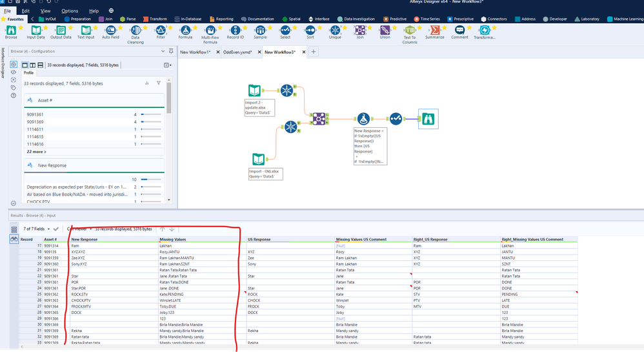
Task: Click the Profile panel vertical scrollbar
Action: (x=169, y=98)
